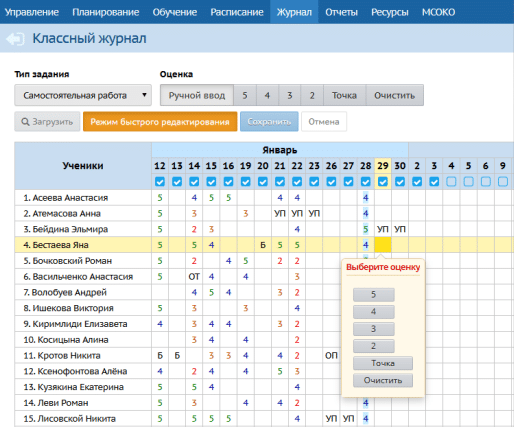This screenshot has height=427, width=514.
Task: Choose grade 3 in the Оценка bar
Action: (290, 95)
